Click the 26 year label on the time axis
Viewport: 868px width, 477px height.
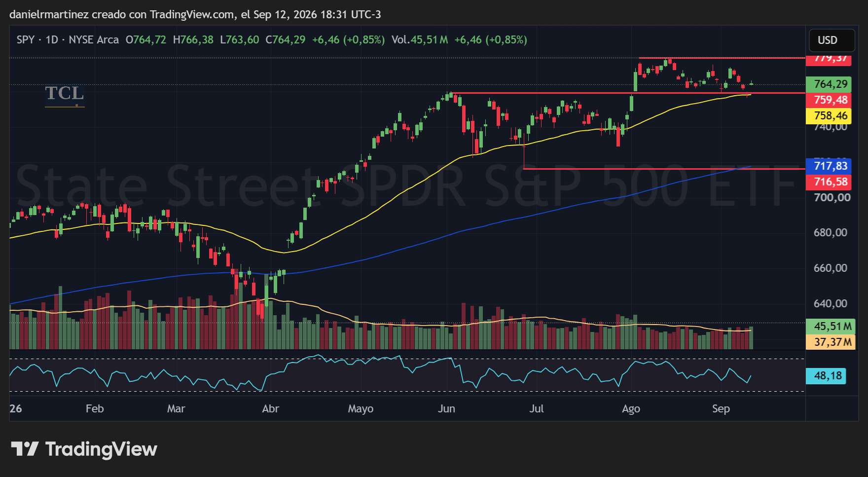(x=16, y=409)
